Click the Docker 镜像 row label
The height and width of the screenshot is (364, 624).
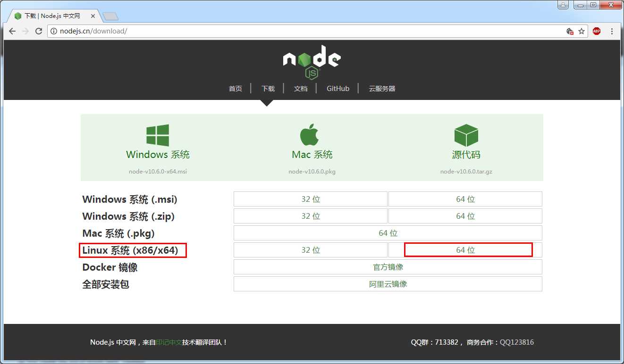110,267
